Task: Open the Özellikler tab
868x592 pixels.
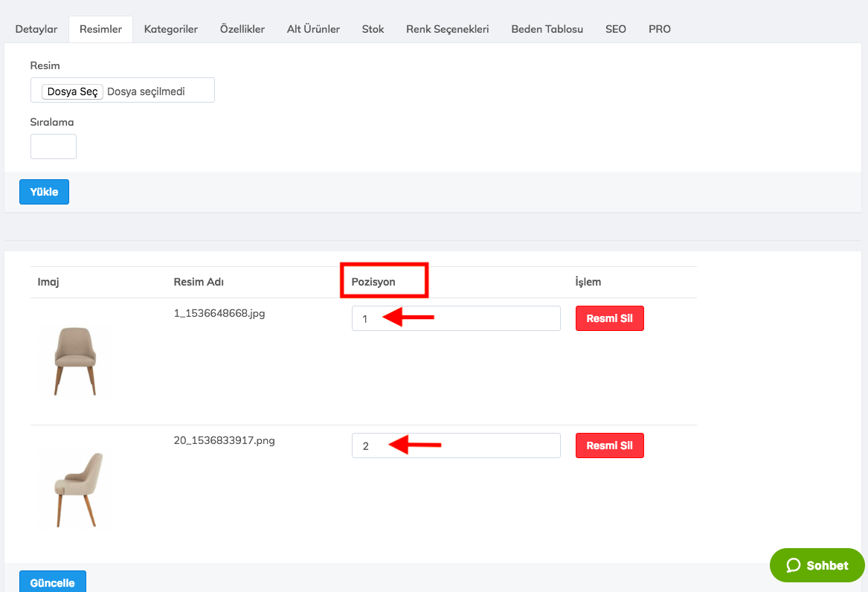Action: coord(242,29)
